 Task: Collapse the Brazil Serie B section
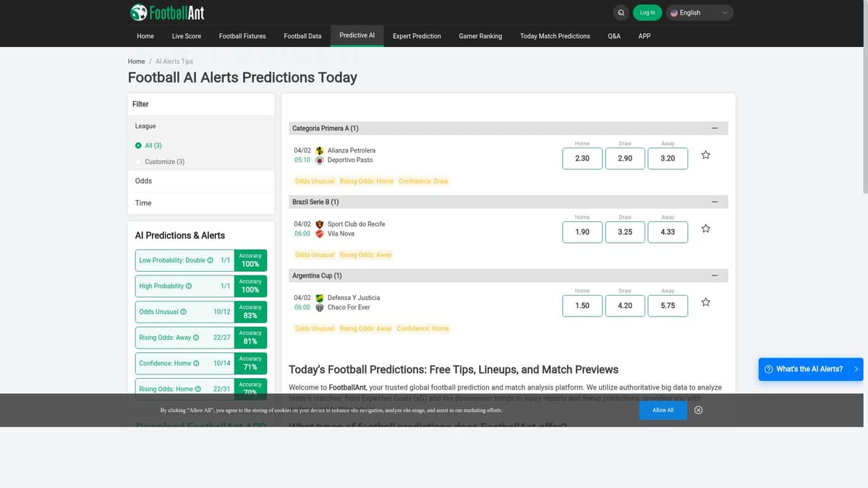click(715, 202)
